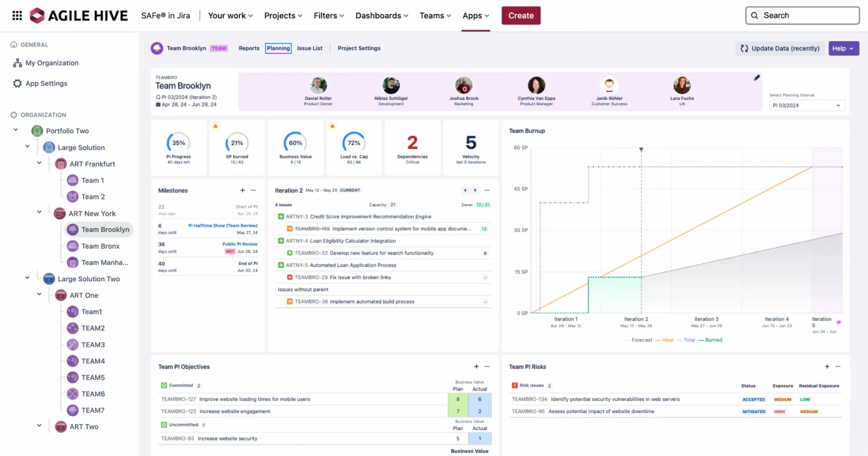
Task: Open the Apps menu
Action: pyautogui.click(x=476, y=16)
